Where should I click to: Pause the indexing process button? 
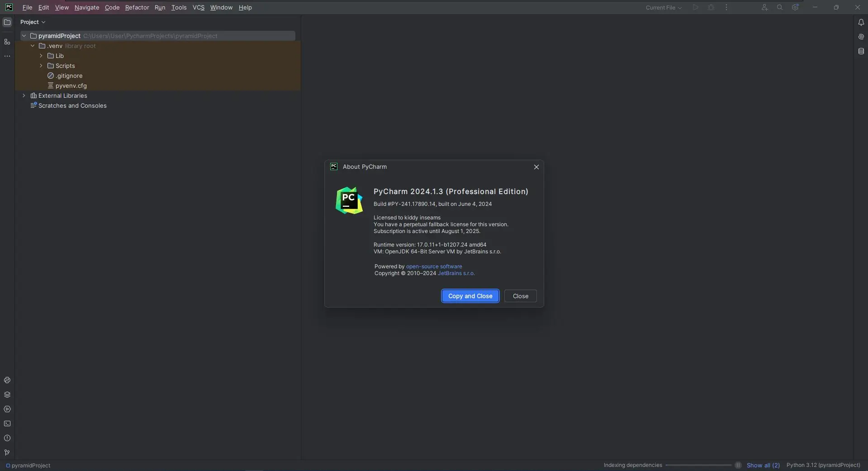738,465
